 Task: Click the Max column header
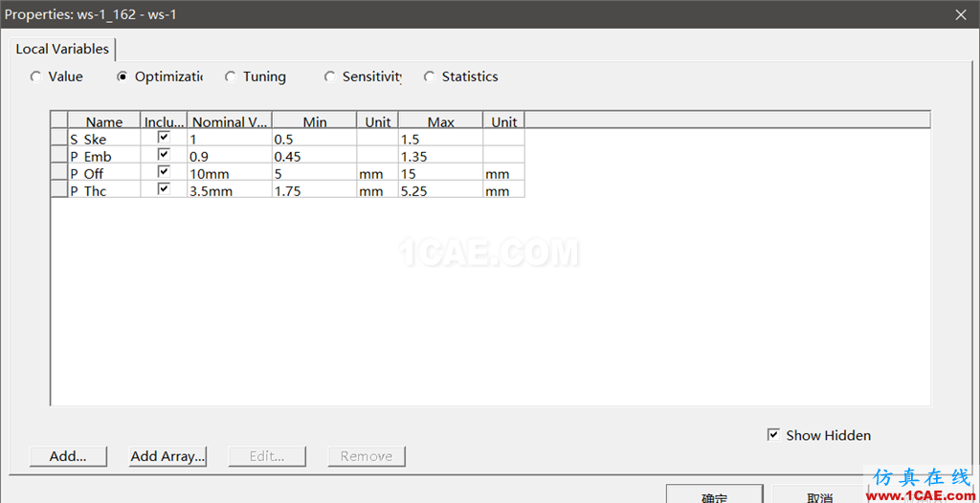(x=440, y=120)
